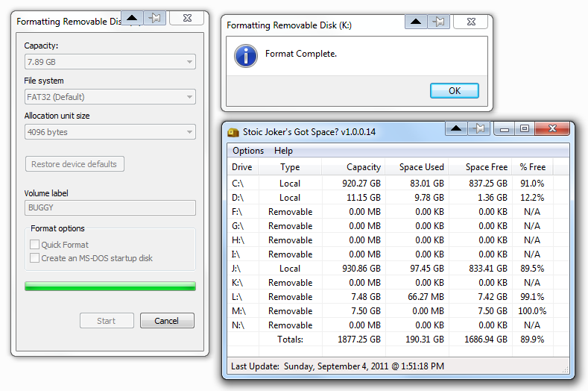Screen dimensions: 588x391
Task: Toggle the Quick Format checkbox
Action: (x=34, y=245)
